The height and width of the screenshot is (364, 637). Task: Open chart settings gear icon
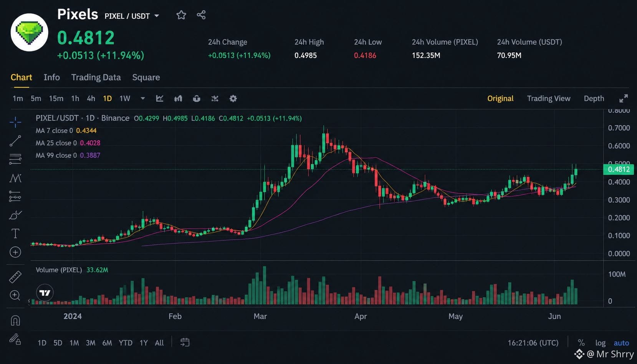tap(233, 99)
